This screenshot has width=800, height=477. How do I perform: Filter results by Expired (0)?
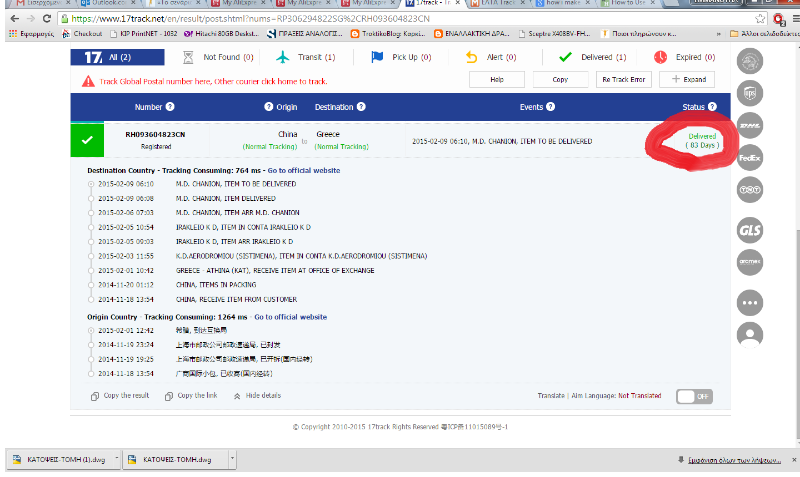684,57
